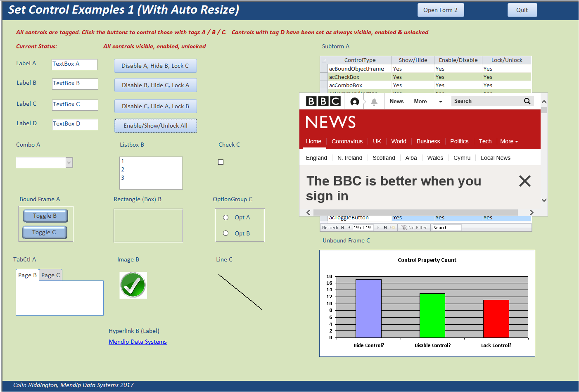Click the Show/Hide column header in Subform A
Viewport: 579px width, 392px height.
(413, 60)
